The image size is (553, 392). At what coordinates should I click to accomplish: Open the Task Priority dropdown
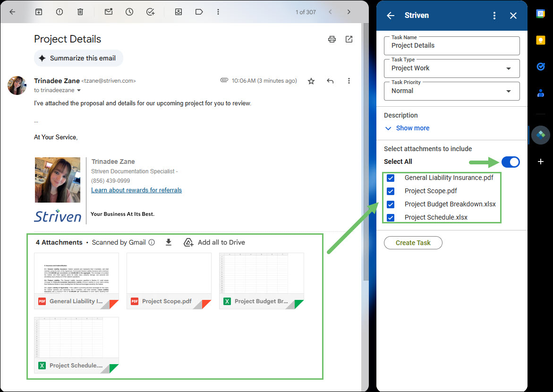(509, 91)
